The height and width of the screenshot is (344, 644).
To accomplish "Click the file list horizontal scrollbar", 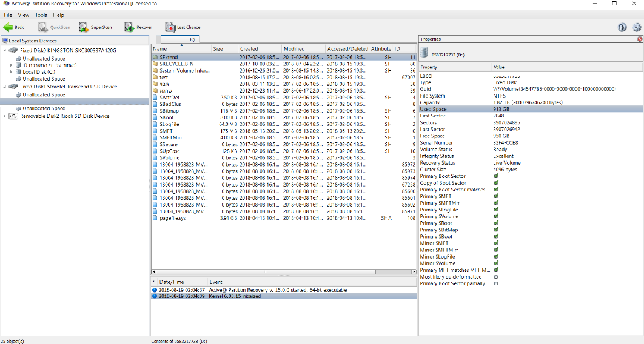I will [x=266, y=271].
